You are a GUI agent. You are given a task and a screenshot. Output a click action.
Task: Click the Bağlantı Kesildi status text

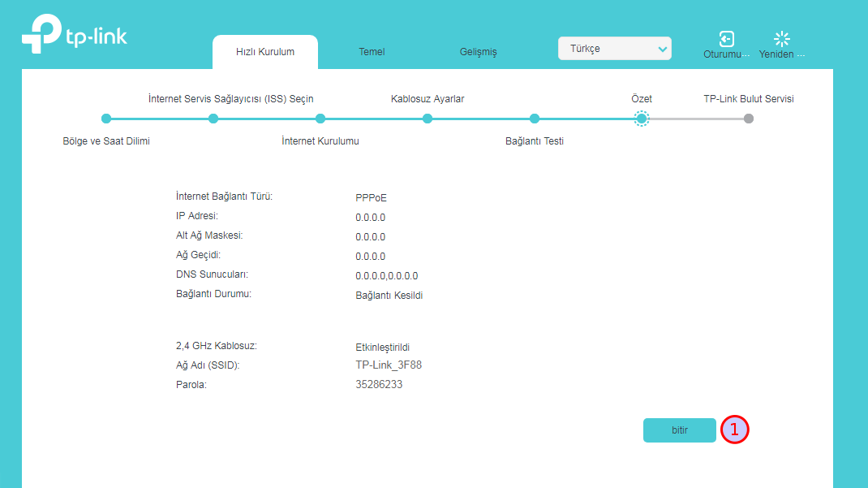pos(389,296)
